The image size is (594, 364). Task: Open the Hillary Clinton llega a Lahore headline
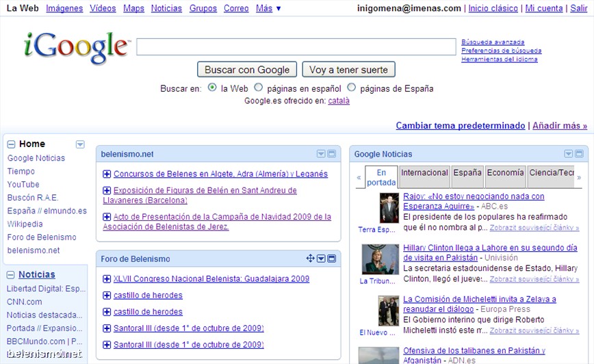click(x=490, y=252)
